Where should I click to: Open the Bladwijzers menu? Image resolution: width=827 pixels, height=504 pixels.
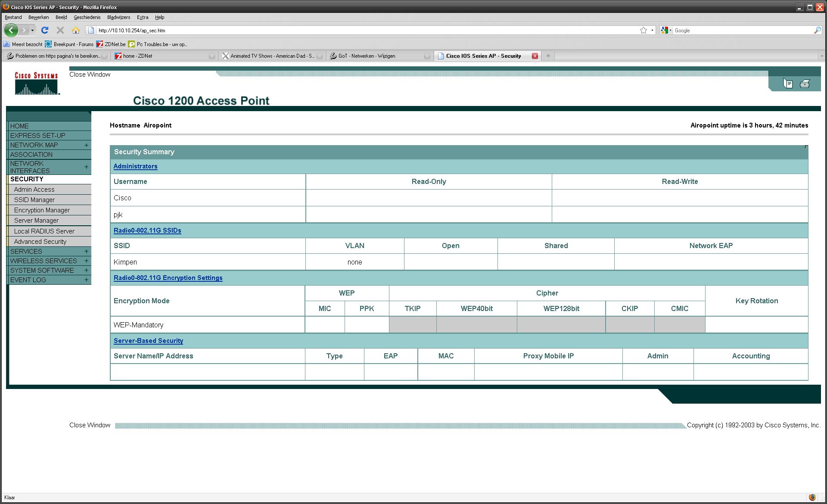click(118, 17)
